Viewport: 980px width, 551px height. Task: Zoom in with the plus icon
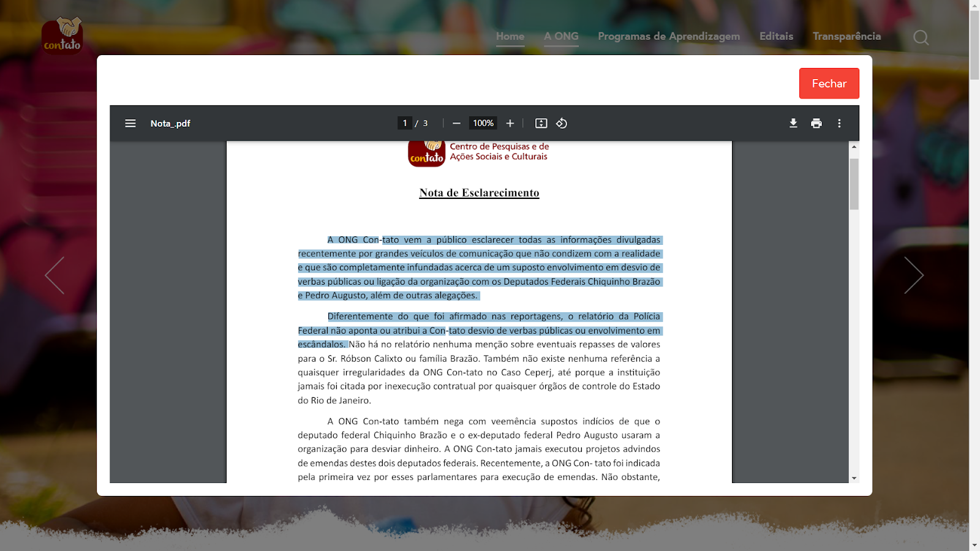point(510,123)
